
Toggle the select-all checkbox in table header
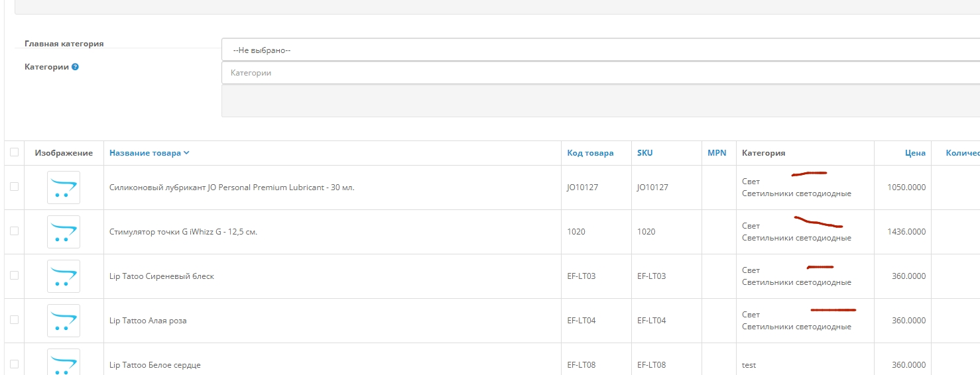point(15,152)
